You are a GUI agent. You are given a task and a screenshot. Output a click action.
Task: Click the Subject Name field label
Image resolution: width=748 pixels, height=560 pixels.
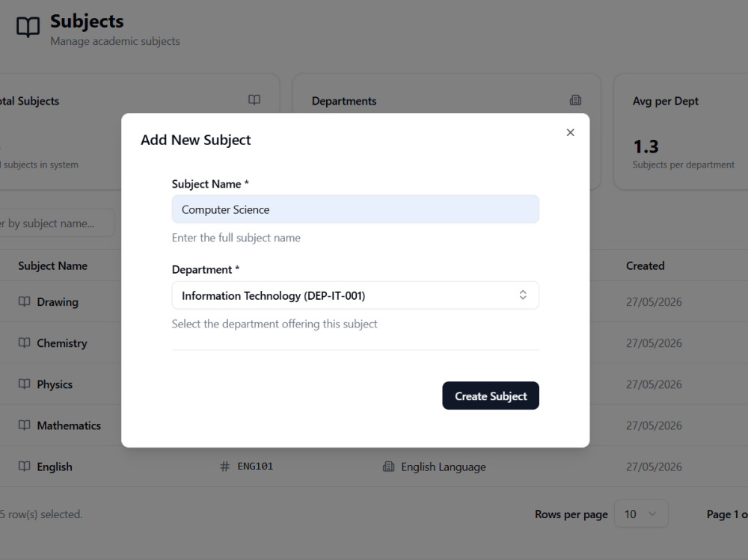click(210, 184)
